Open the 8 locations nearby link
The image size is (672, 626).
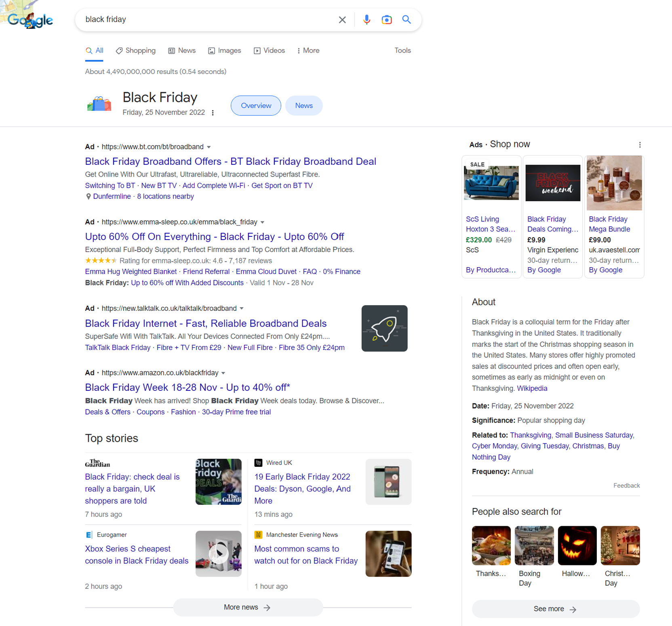point(165,196)
